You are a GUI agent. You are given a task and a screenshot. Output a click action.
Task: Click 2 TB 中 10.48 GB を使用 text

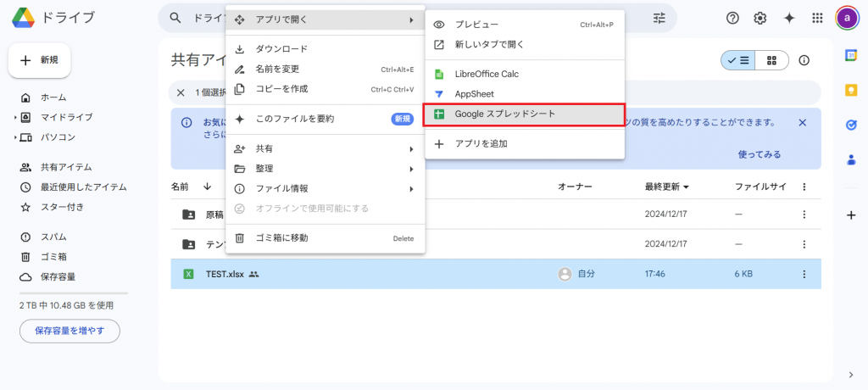66,306
